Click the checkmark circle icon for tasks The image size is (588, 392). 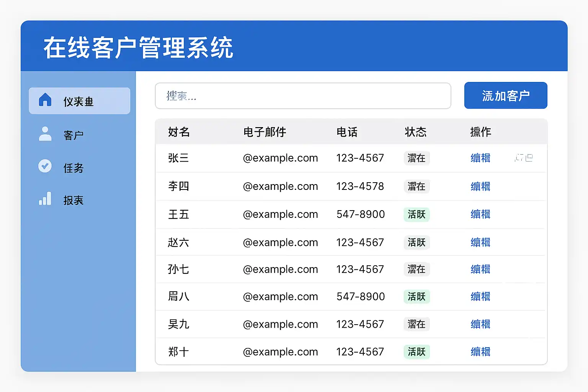coord(45,166)
